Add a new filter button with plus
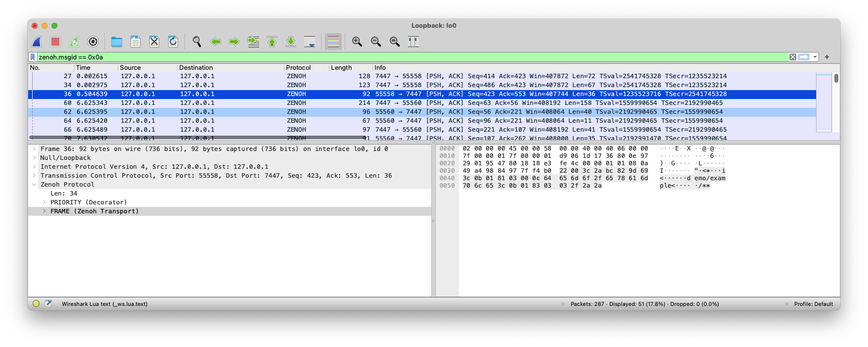Viewport: 868px width, 347px height. tap(826, 57)
